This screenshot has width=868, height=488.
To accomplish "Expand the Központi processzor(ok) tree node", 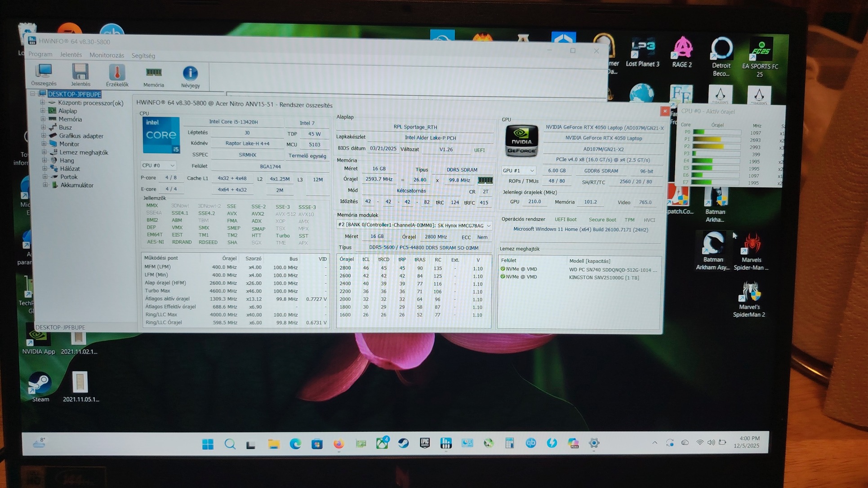I will (x=43, y=102).
